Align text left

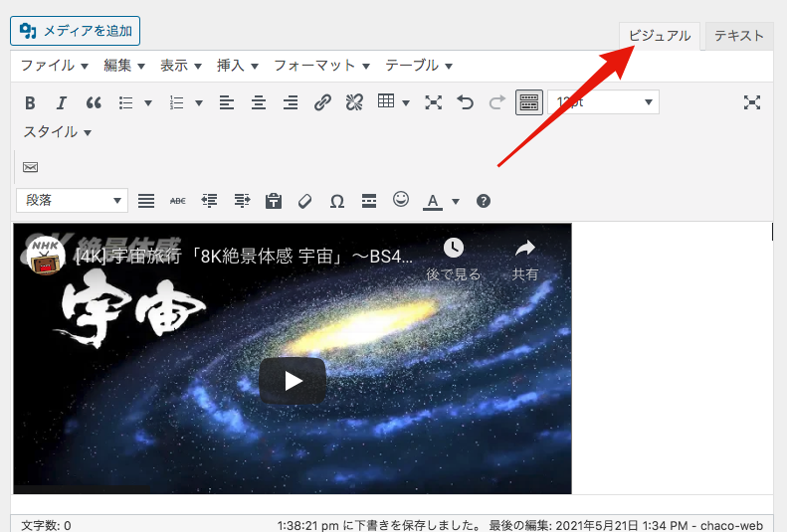[227, 102]
